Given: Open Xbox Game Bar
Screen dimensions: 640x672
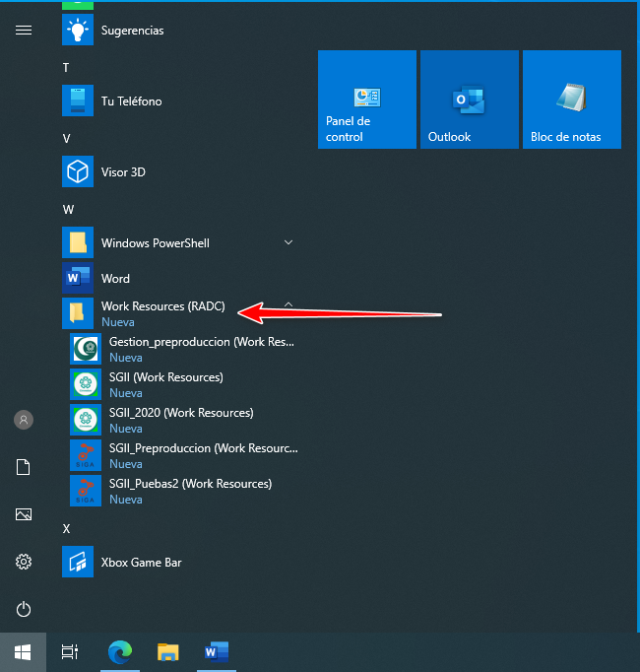Looking at the screenshot, I should (x=141, y=563).
